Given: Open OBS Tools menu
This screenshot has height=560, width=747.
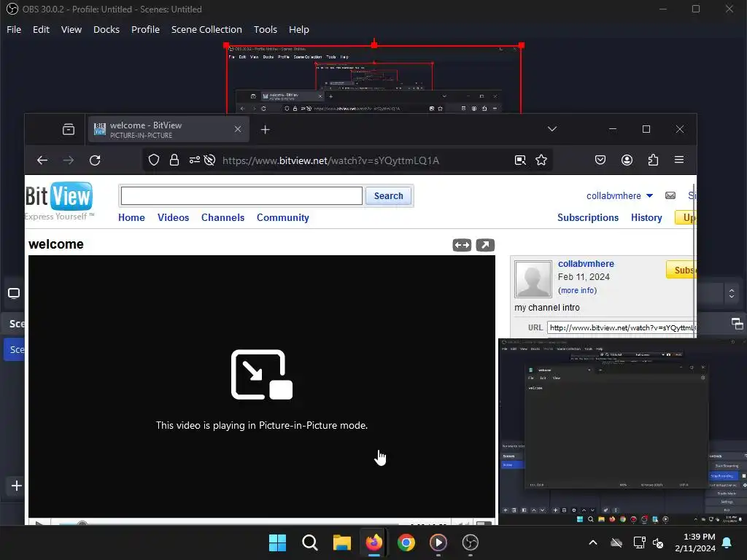Looking at the screenshot, I should coord(266,29).
